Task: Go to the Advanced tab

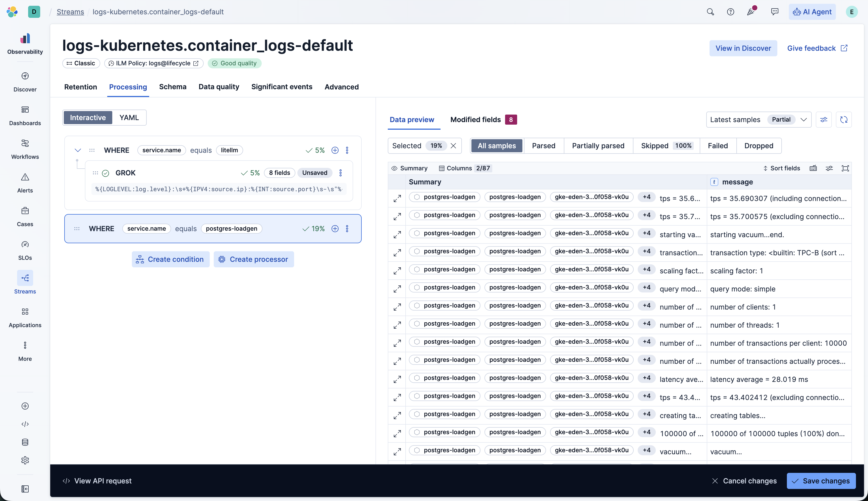Action: pyautogui.click(x=342, y=87)
